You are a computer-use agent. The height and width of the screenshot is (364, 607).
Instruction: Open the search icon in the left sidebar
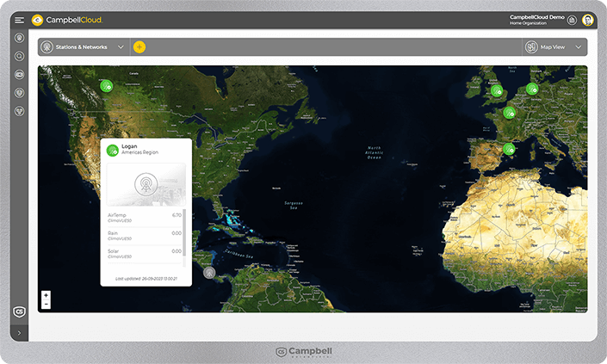click(x=19, y=56)
